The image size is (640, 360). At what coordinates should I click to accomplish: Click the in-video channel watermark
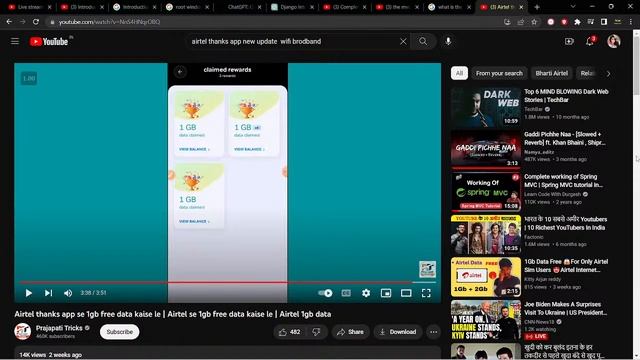click(427, 269)
